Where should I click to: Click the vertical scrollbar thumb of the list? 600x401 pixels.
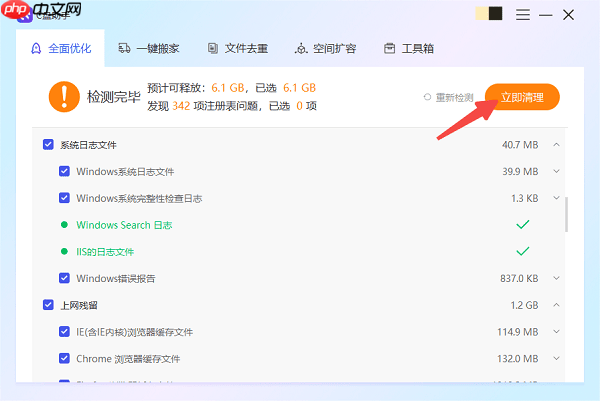tap(566, 214)
